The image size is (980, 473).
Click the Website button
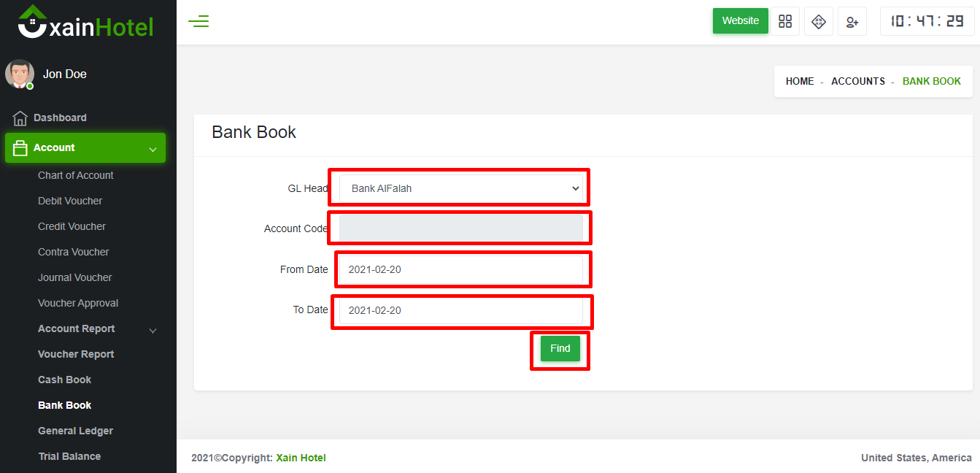click(x=740, y=21)
